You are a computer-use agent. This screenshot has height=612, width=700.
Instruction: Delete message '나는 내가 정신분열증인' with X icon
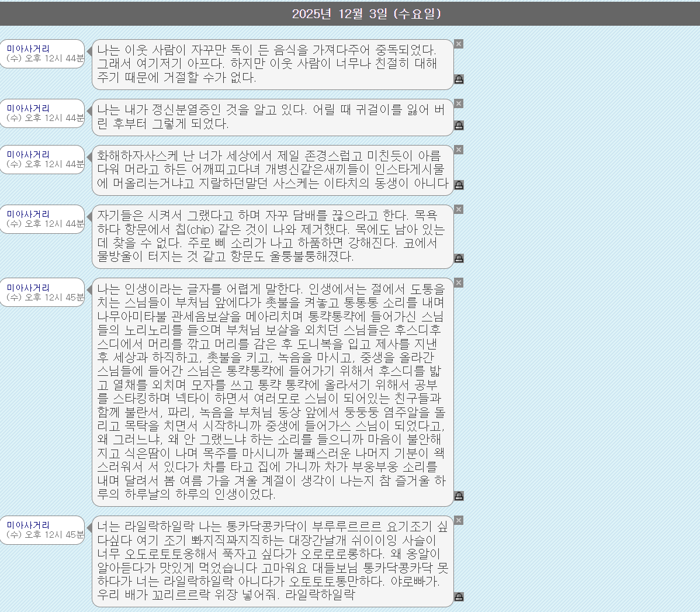[459, 103]
